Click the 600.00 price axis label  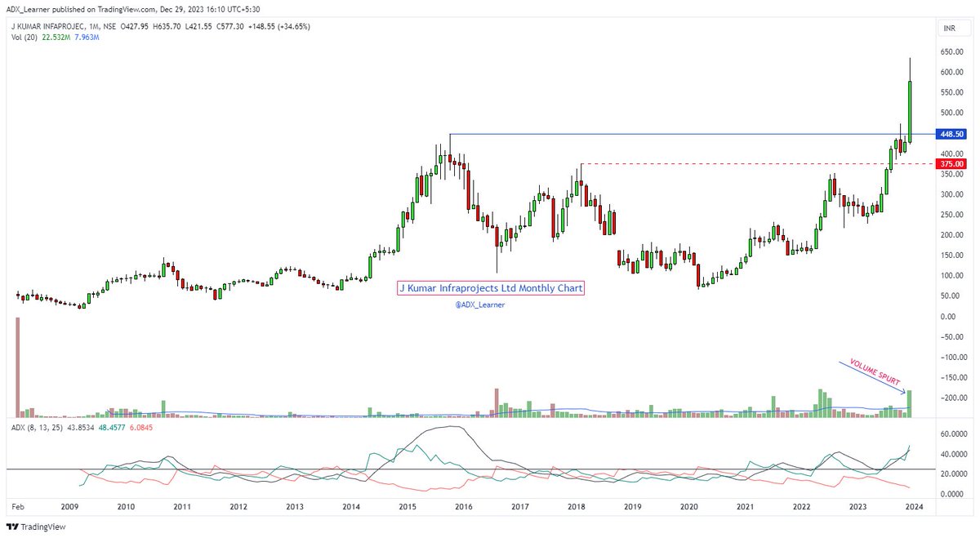tap(952, 72)
